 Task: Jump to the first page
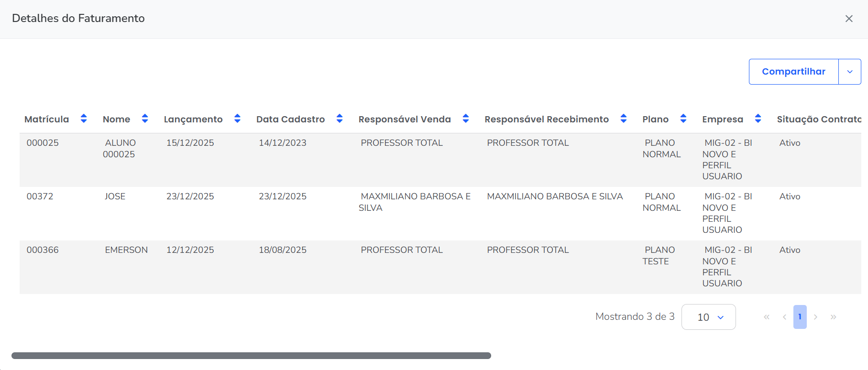(x=767, y=317)
